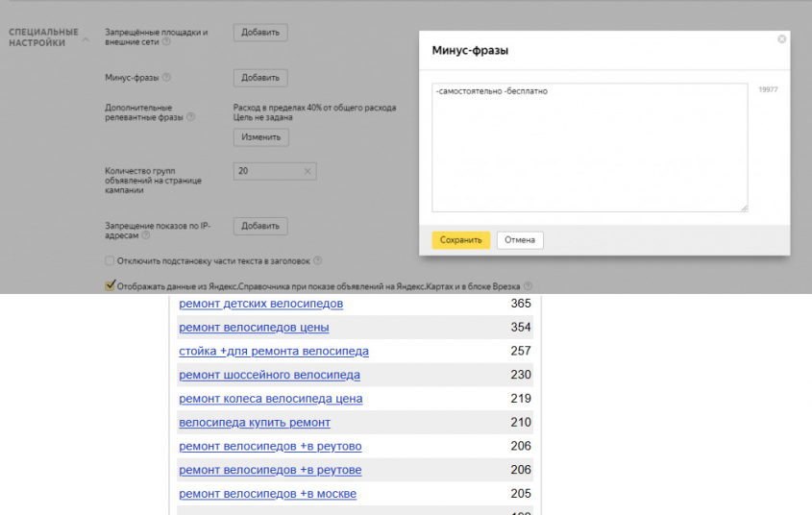
Task: Click Добавить for Запрещённые площадки
Action: [260, 33]
